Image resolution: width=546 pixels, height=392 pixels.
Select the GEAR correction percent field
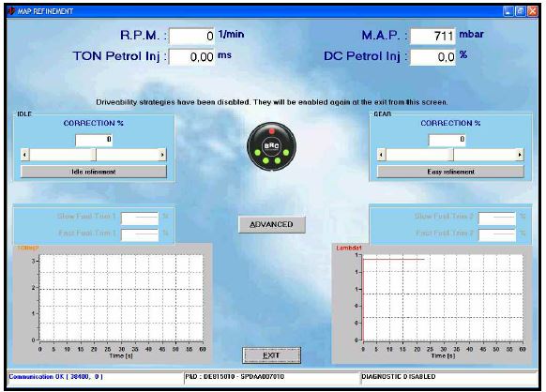(x=447, y=140)
